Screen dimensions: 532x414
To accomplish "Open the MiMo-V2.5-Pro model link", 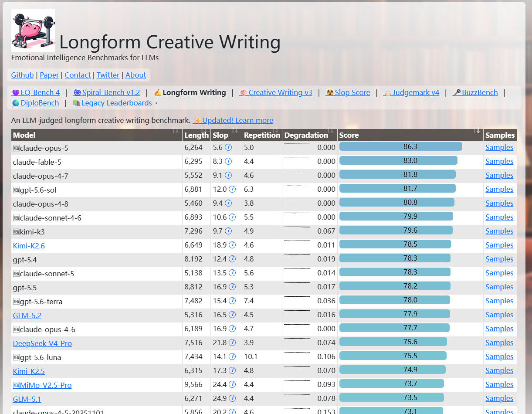I will pyautogui.click(x=42, y=385).
